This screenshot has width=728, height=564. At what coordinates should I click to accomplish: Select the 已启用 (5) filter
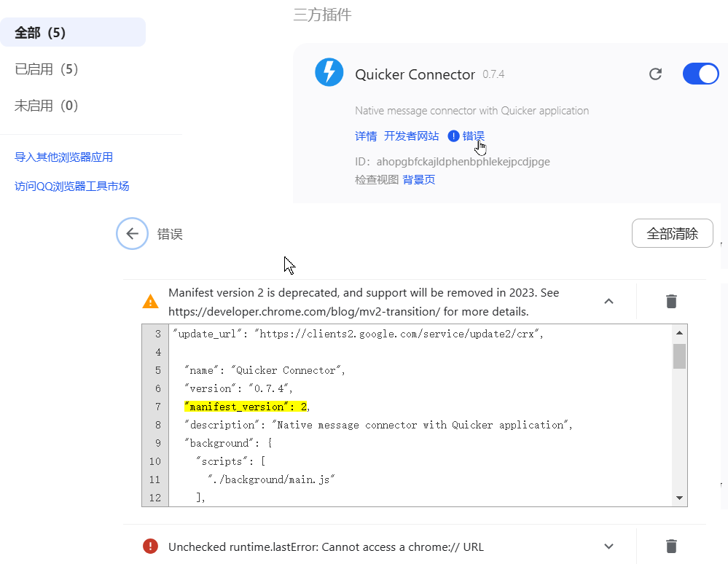pyautogui.click(x=47, y=69)
